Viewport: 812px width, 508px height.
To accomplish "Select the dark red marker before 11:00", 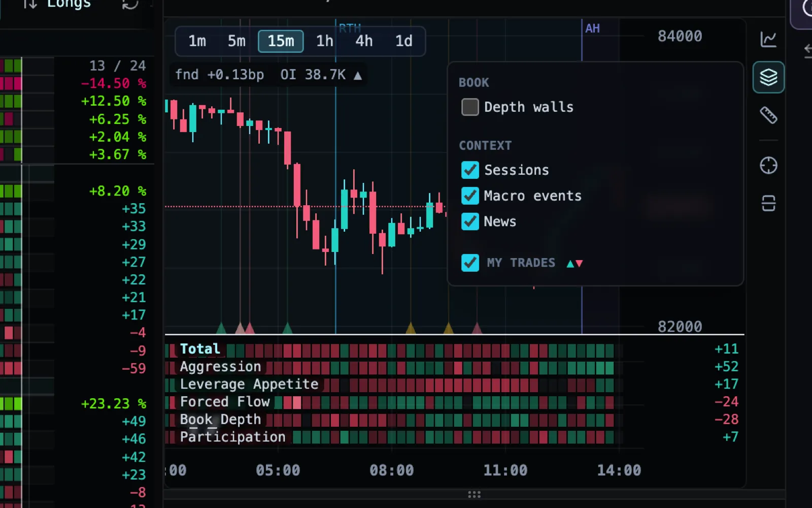I will [x=477, y=328].
